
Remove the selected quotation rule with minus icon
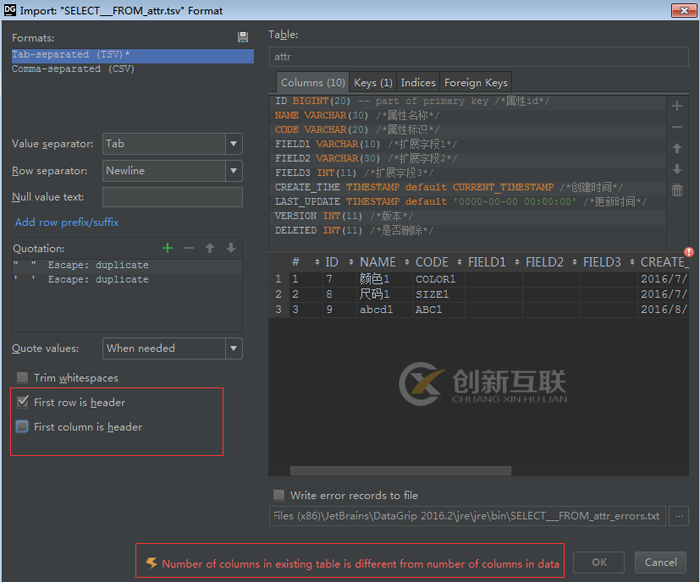coord(188,248)
